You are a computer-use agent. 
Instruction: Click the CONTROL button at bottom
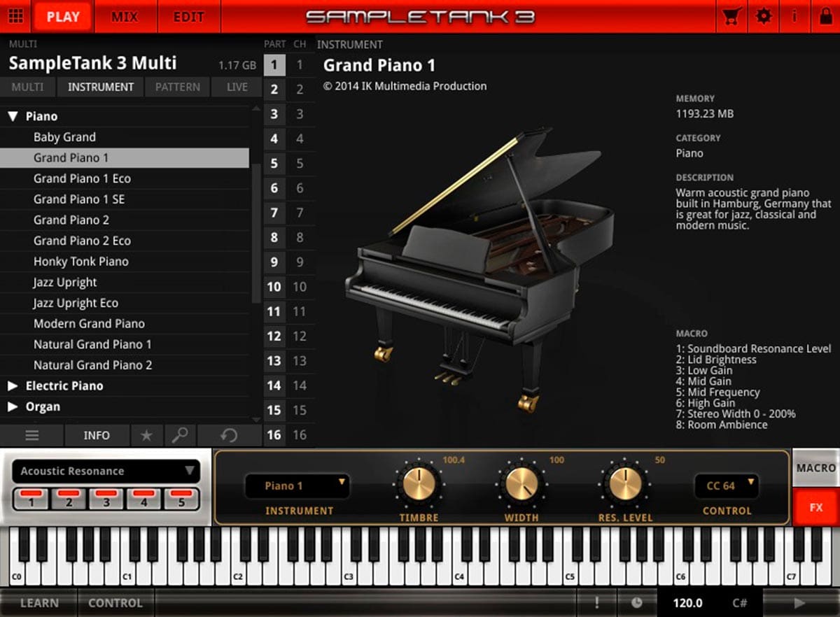point(115,602)
